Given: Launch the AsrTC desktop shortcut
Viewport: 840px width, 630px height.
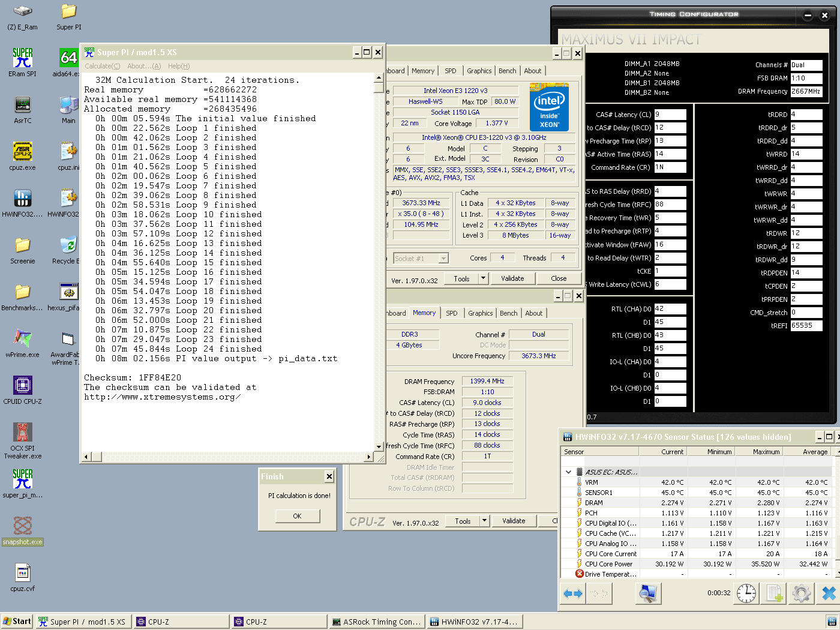Looking at the screenshot, I should 22,109.
